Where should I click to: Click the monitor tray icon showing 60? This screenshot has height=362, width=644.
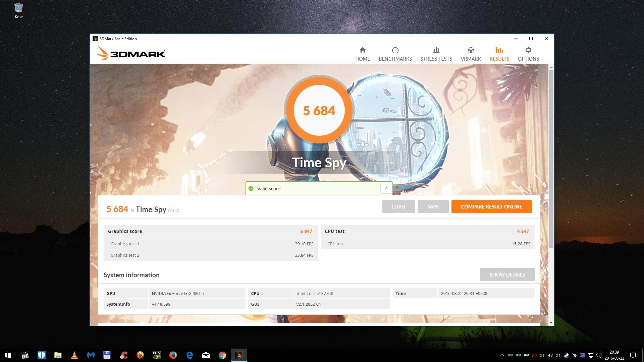[x=582, y=355]
